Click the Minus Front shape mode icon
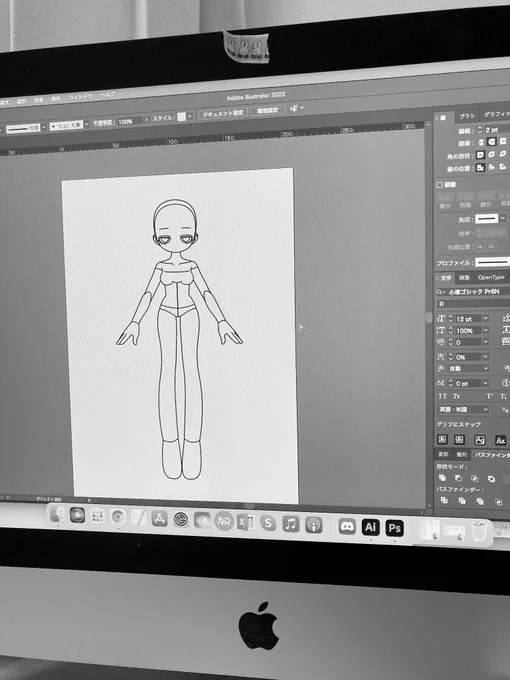 (458, 478)
